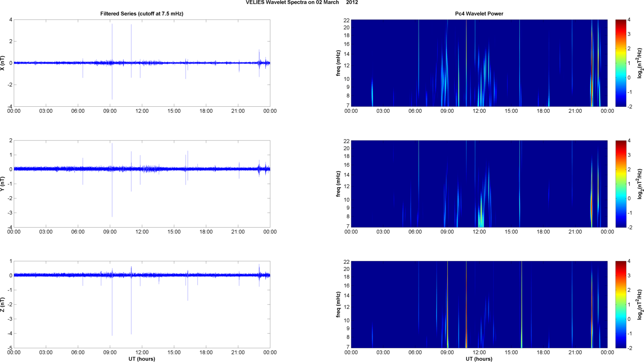Screen dimensions: 644x362
Task: Click the '06:00' time tick under top spectrogram
Action: (x=415, y=111)
